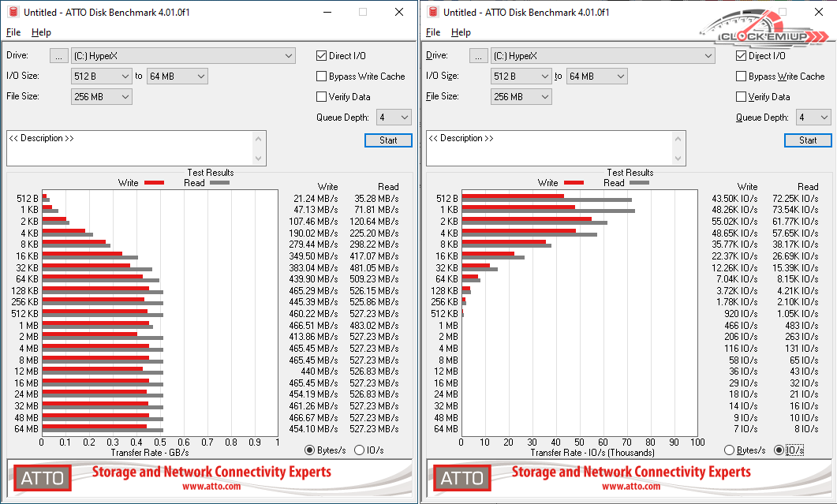Screen dimensions: 837x504
Task: Click the ATTO app icon in the right window's title bar
Action: coord(432,12)
